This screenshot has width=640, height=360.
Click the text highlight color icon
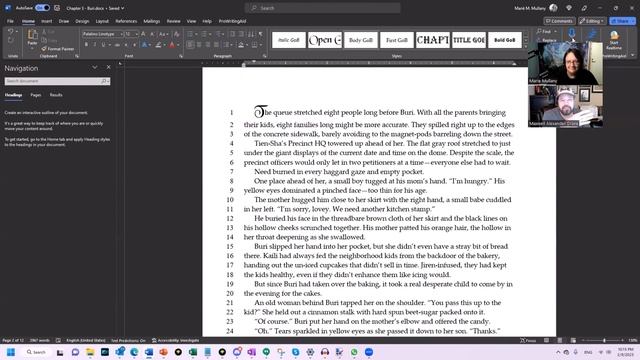pyautogui.click(x=158, y=45)
